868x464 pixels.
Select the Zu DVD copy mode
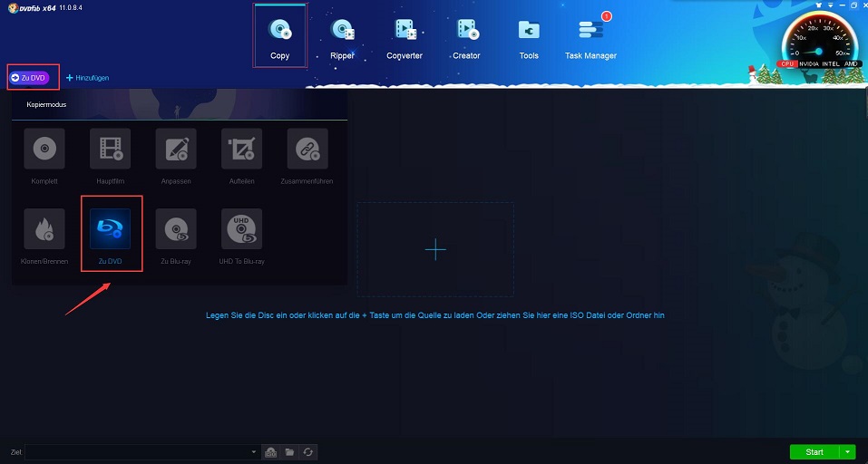110,229
